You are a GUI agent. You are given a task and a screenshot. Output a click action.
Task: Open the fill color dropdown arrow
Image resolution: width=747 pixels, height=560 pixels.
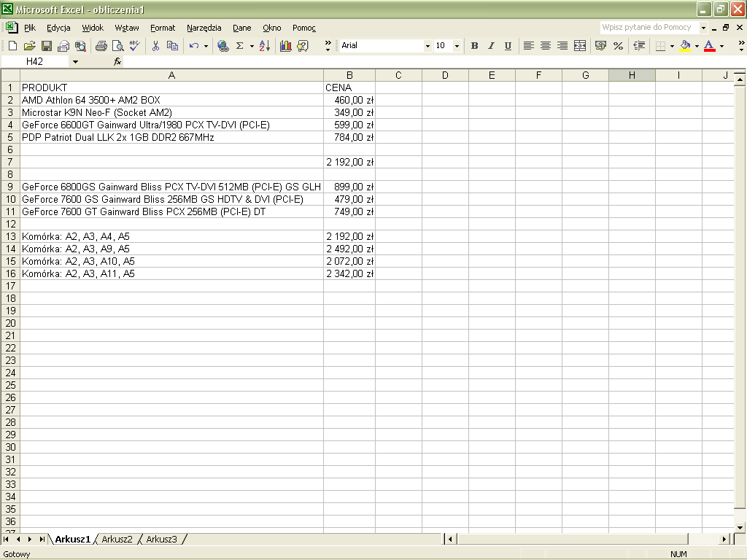point(697,46)
